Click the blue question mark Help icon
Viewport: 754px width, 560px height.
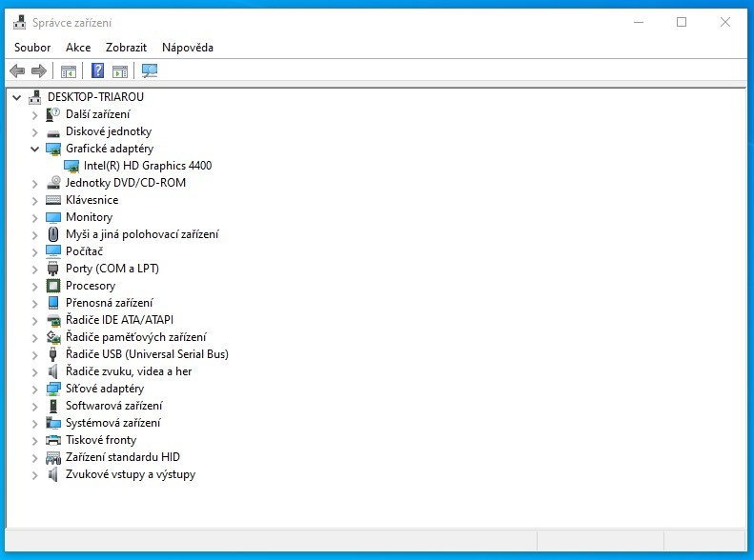97,70
